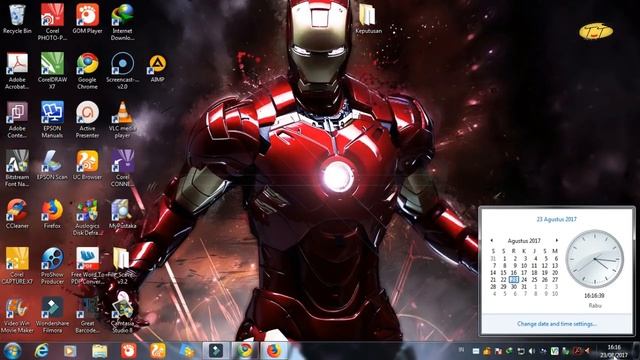The height and width of the screenshot is (360, 640).
Task: Click Change date and time settings link
Action: (x=557, y=324)
